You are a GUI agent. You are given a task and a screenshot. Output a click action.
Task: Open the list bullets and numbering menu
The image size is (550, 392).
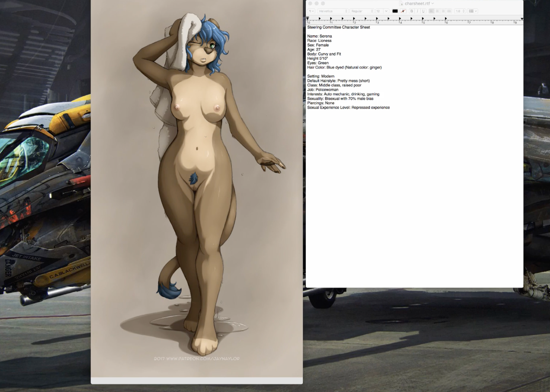pyautogui.click(x=473, y=11)
